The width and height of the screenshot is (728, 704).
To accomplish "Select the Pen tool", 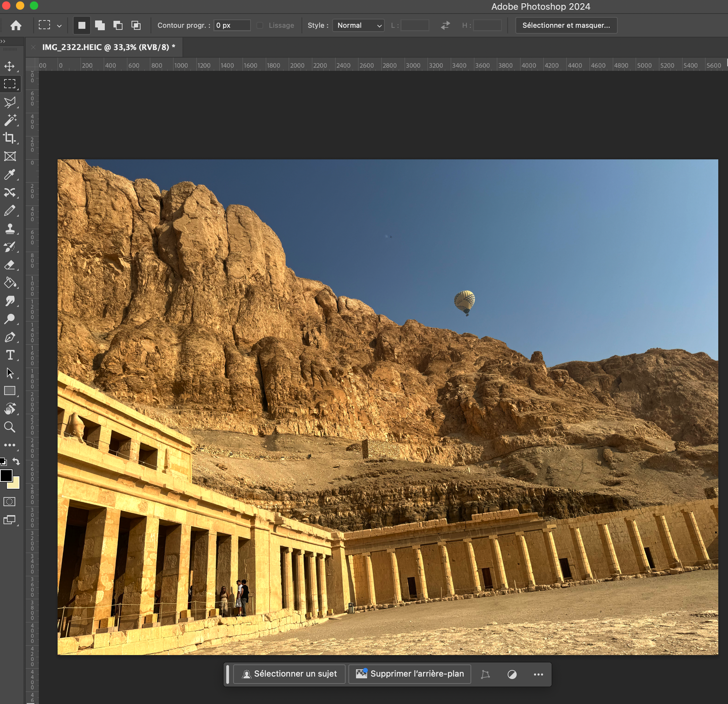I will (10, 337).
